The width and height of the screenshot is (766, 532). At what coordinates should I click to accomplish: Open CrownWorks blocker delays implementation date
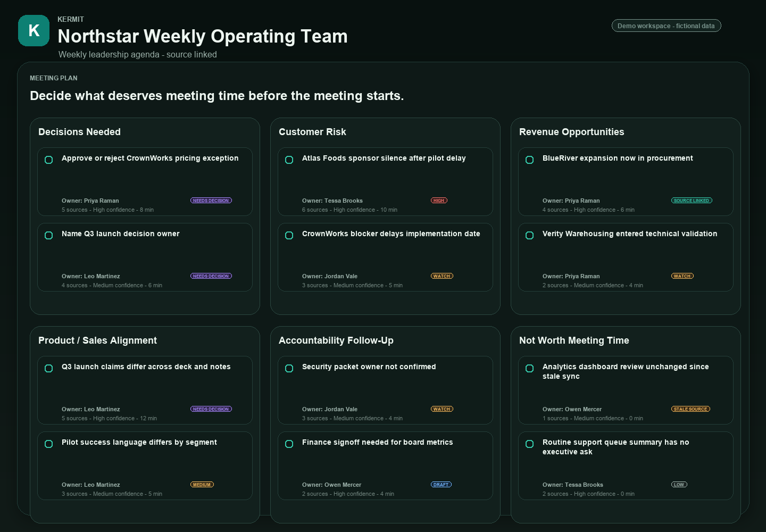[x=391, y=234]
